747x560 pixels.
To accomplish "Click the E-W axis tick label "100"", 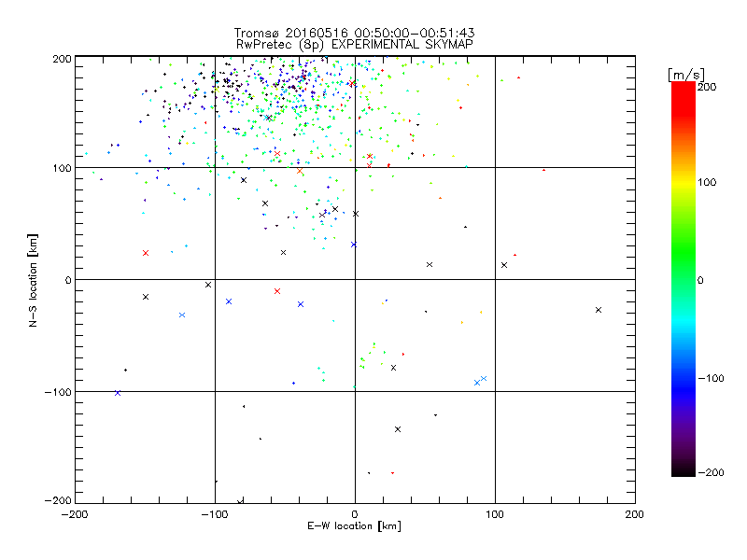I will tap(495, 514).
